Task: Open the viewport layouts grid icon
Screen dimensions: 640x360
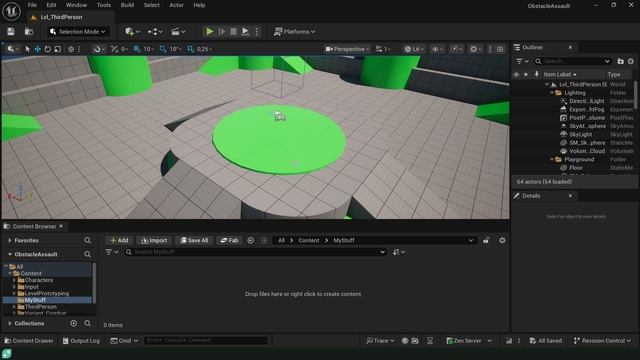Action: (500, 49)
